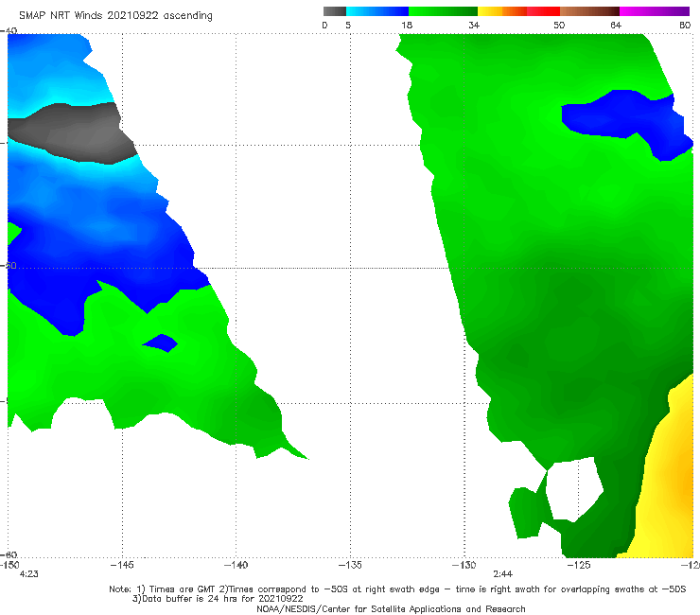This screenshot has height=615, width=700.
Task: Click the white data gap inside right swath
Action: click(573, 489)
